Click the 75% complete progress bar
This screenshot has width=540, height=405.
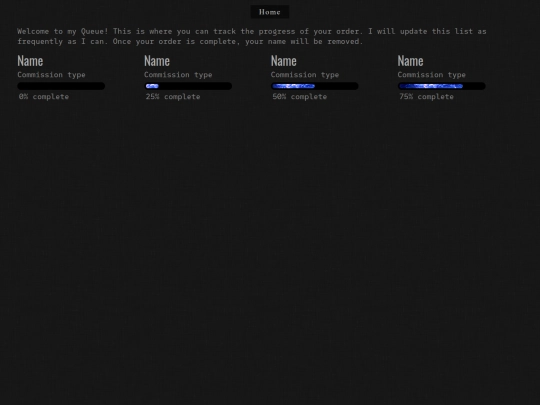442,86
